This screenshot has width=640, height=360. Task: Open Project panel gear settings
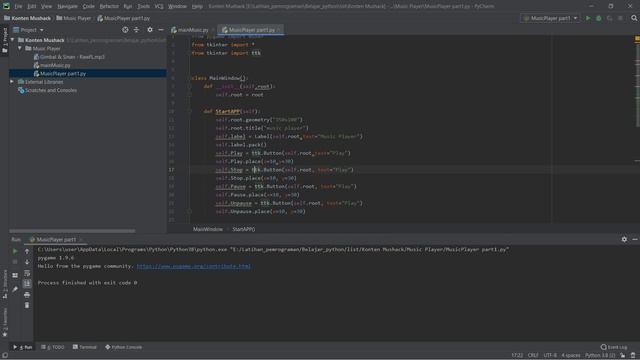pos(150,30)
